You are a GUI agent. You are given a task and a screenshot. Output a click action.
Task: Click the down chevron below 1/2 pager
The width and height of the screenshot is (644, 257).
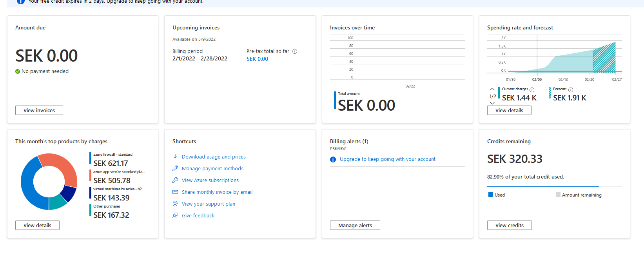pyautogui.click(x=492, y=103)
